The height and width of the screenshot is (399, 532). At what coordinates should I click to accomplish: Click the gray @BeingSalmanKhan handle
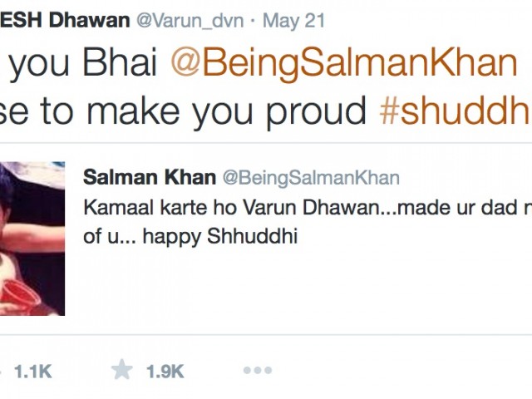click(x=309, y=178)
